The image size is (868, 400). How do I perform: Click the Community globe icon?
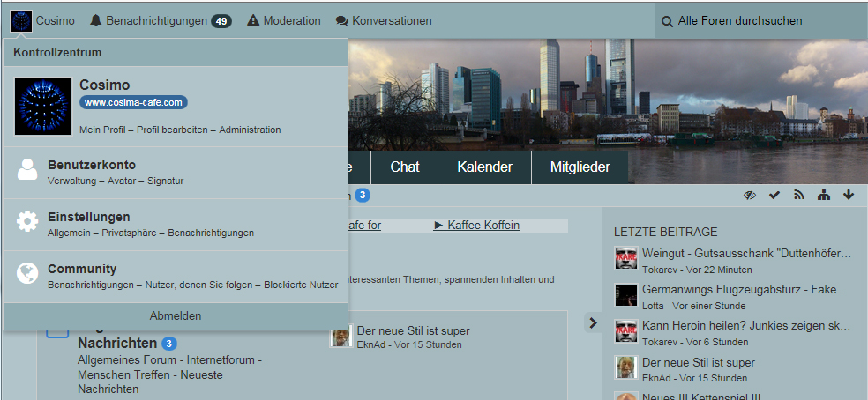tap(27, 273)
